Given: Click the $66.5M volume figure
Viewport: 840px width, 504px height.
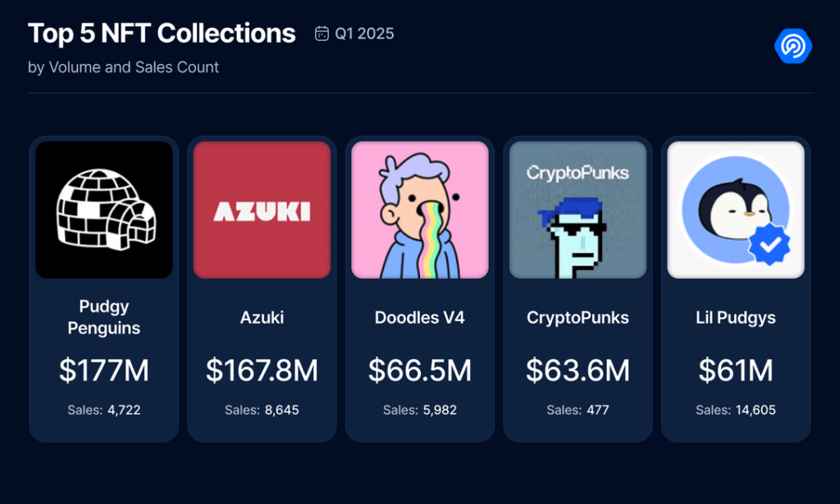Looking at the screenshot, I should click(420, 370).
